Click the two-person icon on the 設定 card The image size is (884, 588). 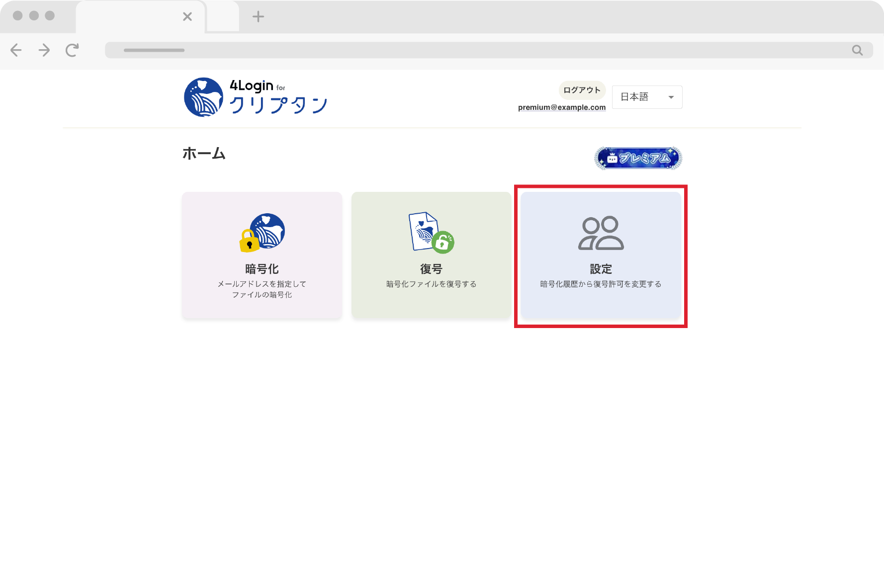click(601, 233)
